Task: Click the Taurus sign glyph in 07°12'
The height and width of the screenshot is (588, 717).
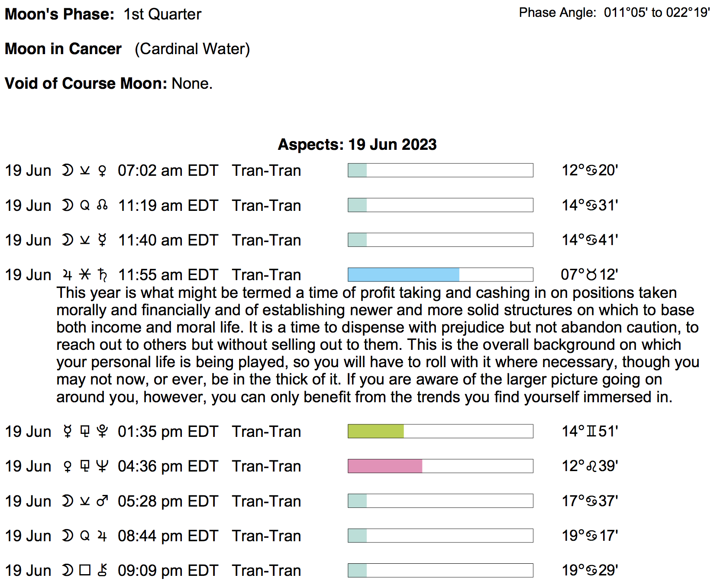Action: [591, 275]
